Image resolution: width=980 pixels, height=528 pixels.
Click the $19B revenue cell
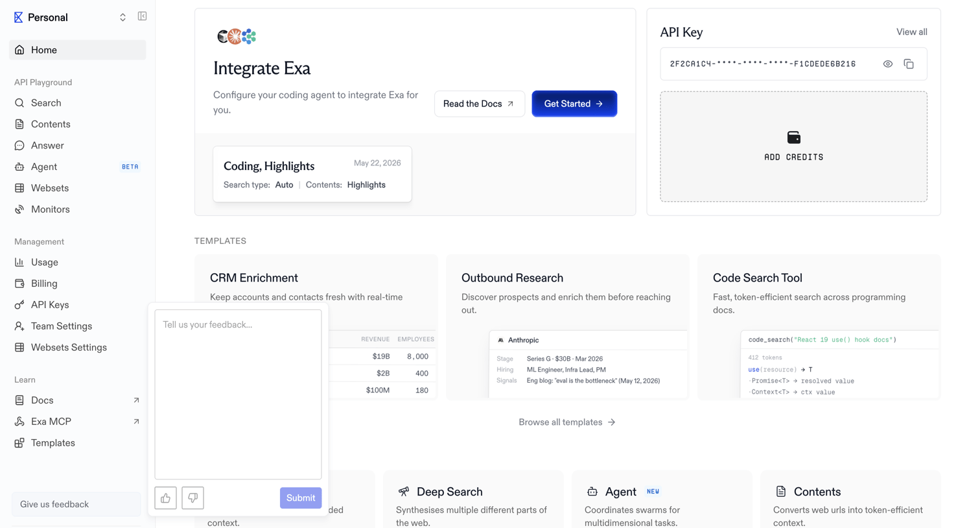381,357
